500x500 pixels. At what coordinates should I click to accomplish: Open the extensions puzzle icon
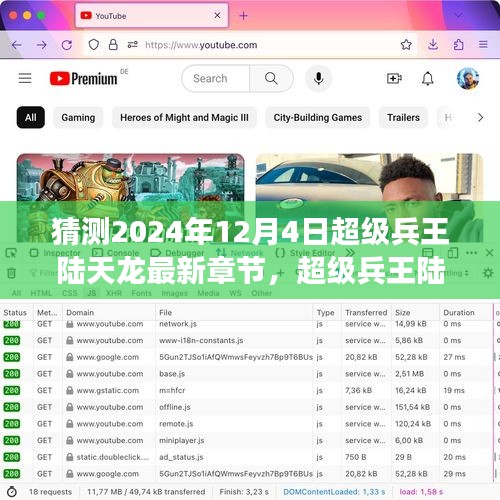click(x=458, y=45)
